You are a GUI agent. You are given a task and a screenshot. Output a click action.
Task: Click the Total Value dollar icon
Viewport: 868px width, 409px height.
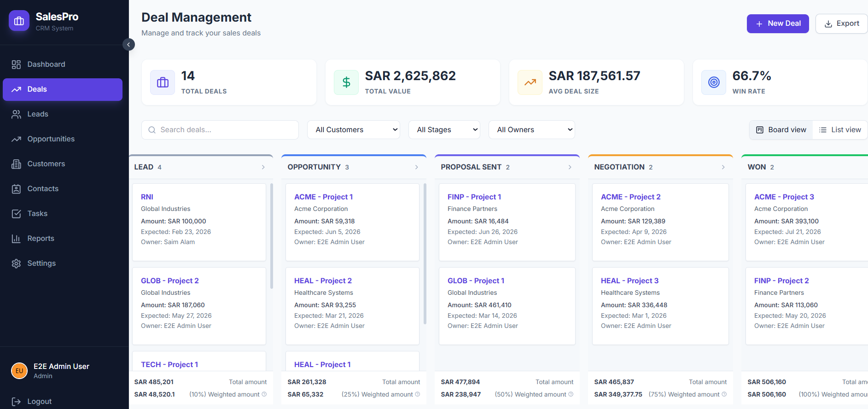[346, 82]
